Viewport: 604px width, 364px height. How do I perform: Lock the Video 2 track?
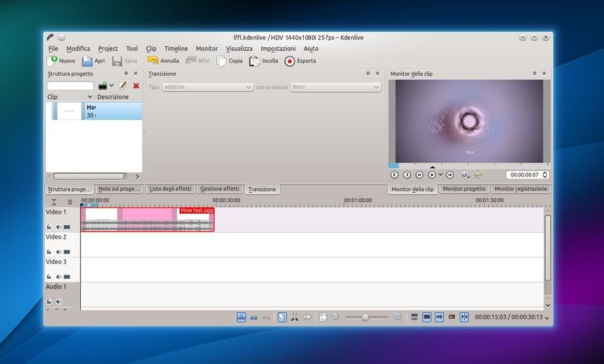coord(49,252)
